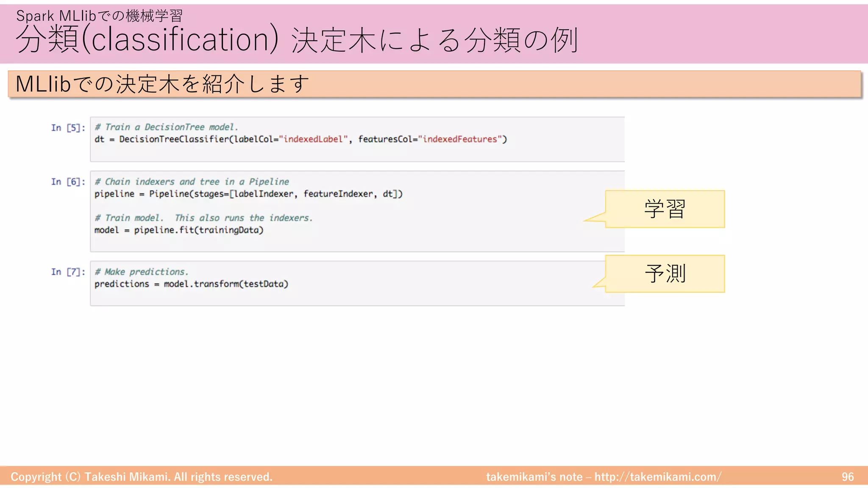This screenshot has width=868, height=488.
Task: Click the comment '# Train model. This also runs the indexers.'
Action: point(203,218)
